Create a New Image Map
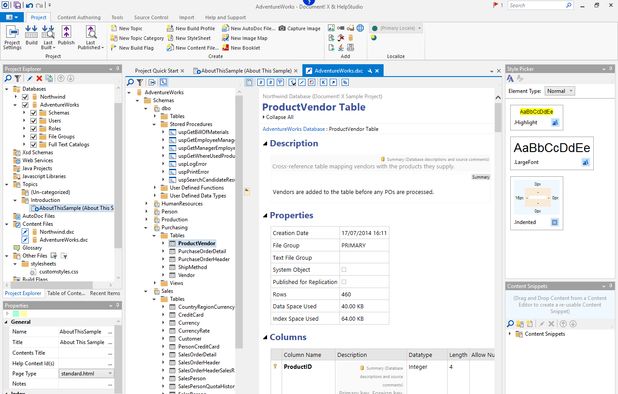Image resolution: width=618 pixels, height=394 pixels. click(244, 38)
